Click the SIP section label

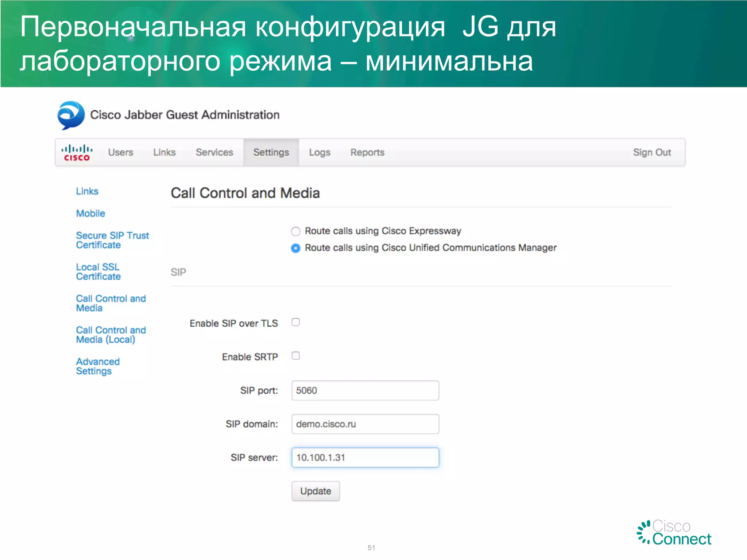(x=178, y=272)
